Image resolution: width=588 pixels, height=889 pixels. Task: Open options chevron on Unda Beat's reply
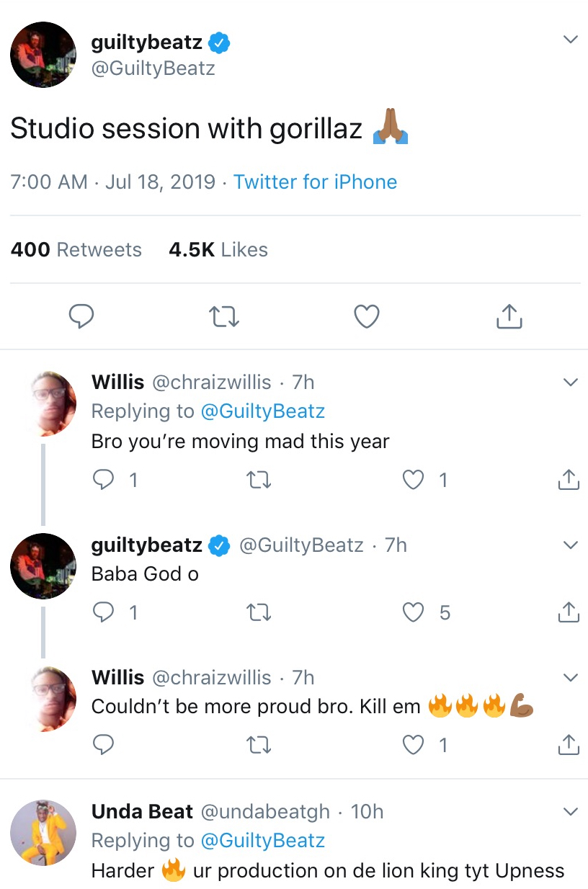tap(570, 812)
